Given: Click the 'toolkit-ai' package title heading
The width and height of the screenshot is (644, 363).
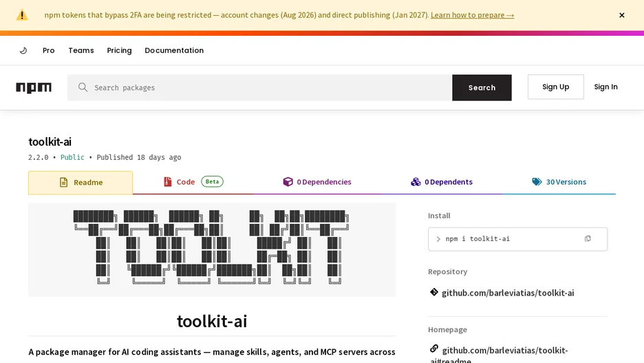Looking at the screenshot, I should tap(50, 142).
